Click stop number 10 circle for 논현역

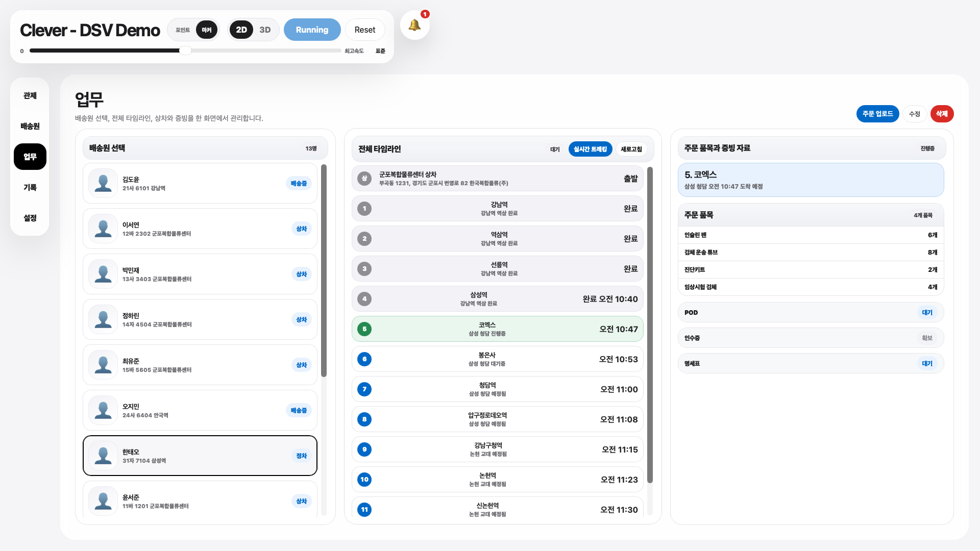364,480
